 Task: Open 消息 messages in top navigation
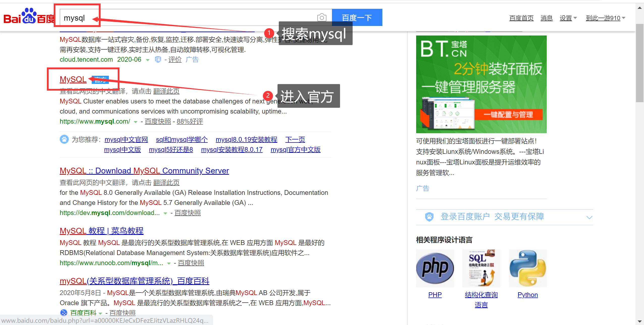click(x=546, y=18)
